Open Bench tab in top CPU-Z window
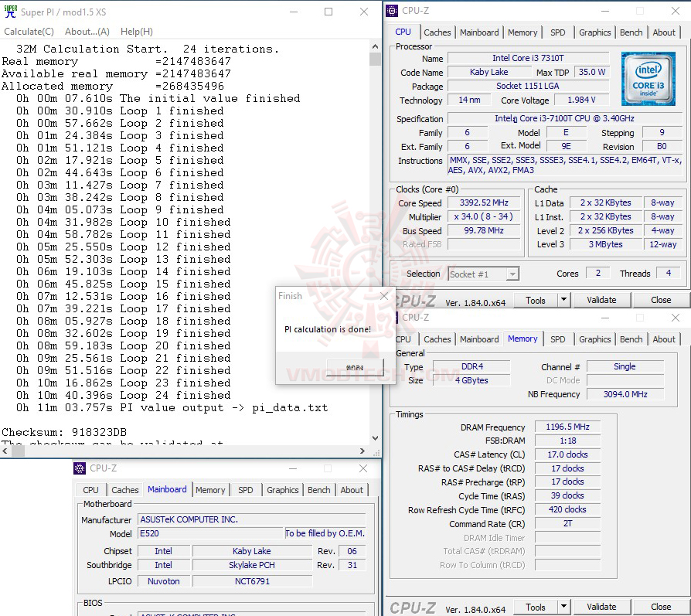Viewport: 691px width, 616px height. tap(631, 32)
